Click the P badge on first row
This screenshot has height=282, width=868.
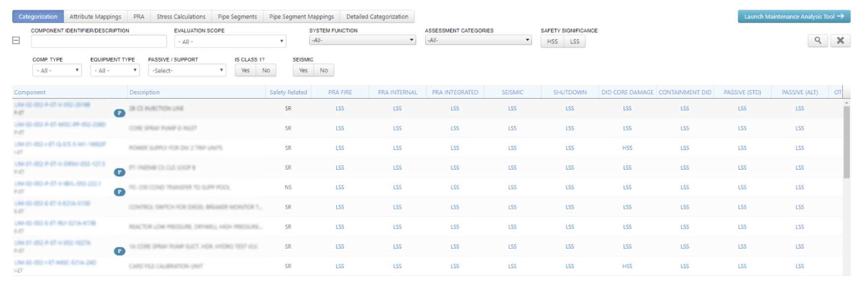click(x=119, y=113)
